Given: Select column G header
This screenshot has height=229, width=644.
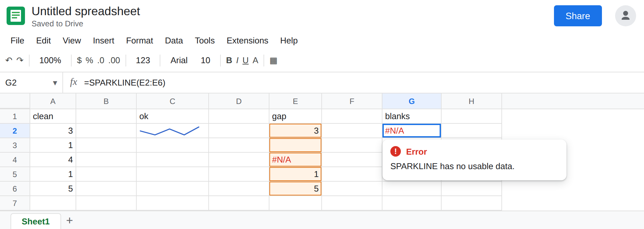Looking at the screenshot, I should [412, 101].
